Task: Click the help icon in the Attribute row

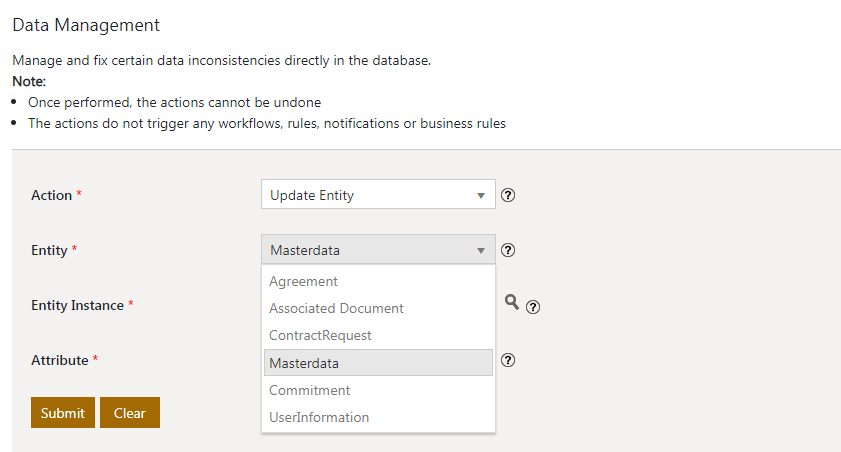Action: click(508, 360)
